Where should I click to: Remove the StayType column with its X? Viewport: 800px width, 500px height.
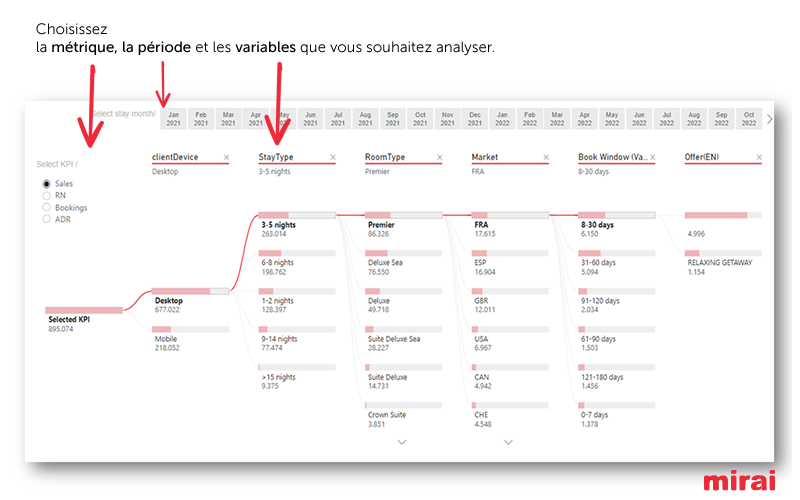pyautogui.click(x=333, y=158)
